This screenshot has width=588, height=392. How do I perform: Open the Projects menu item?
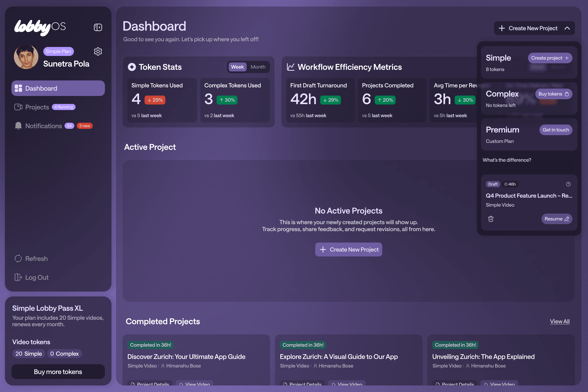(37, 107)
